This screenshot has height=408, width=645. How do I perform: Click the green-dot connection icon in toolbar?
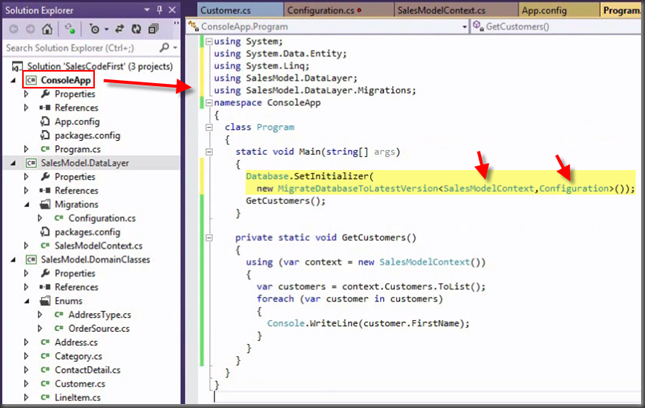70,29
